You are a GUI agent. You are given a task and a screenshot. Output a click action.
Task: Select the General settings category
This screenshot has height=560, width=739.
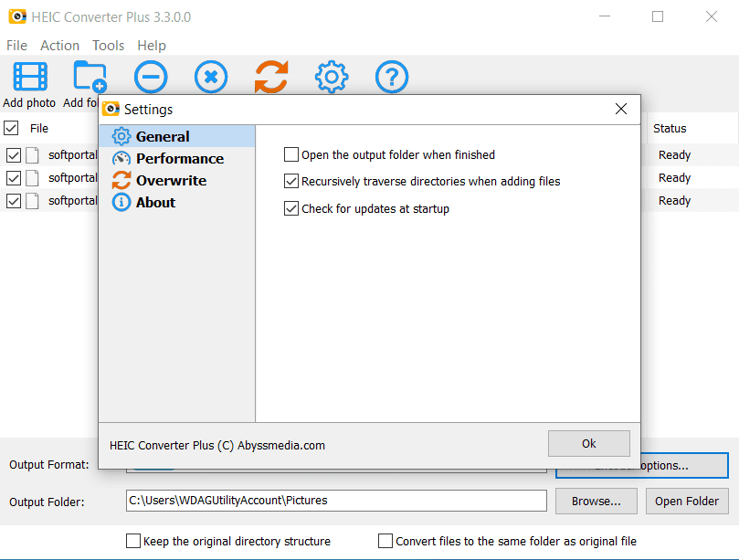(x=177, y=136)
